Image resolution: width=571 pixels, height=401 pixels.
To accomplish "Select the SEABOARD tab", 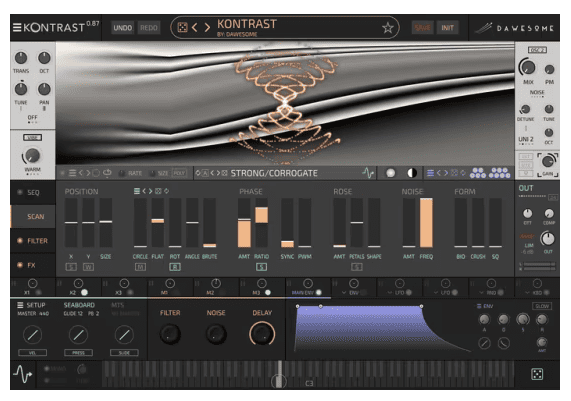I will tap(79, 305).
